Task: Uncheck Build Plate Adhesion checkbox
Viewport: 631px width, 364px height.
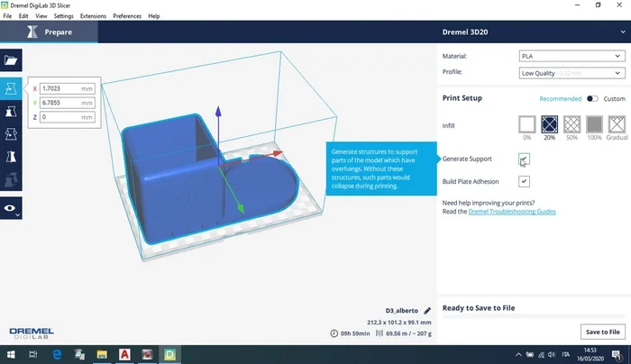Action: click(524, 182)
